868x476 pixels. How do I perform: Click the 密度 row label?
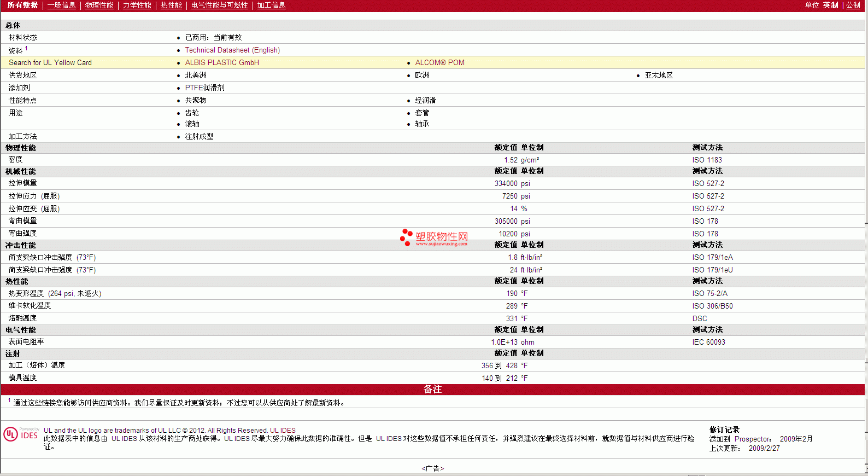pyautogui.click(x=15, y=159)
